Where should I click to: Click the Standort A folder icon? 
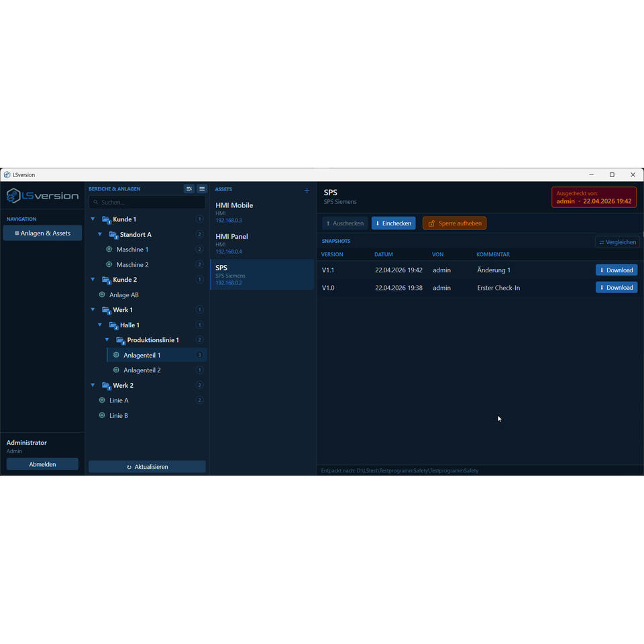(x=113, y=235)
